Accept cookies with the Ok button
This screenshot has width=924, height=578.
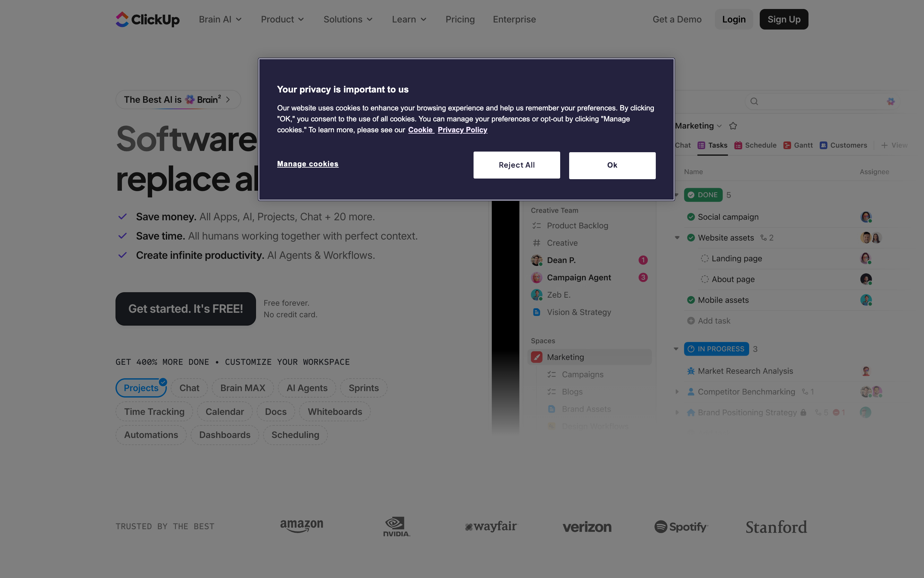(x=612, y=165)
